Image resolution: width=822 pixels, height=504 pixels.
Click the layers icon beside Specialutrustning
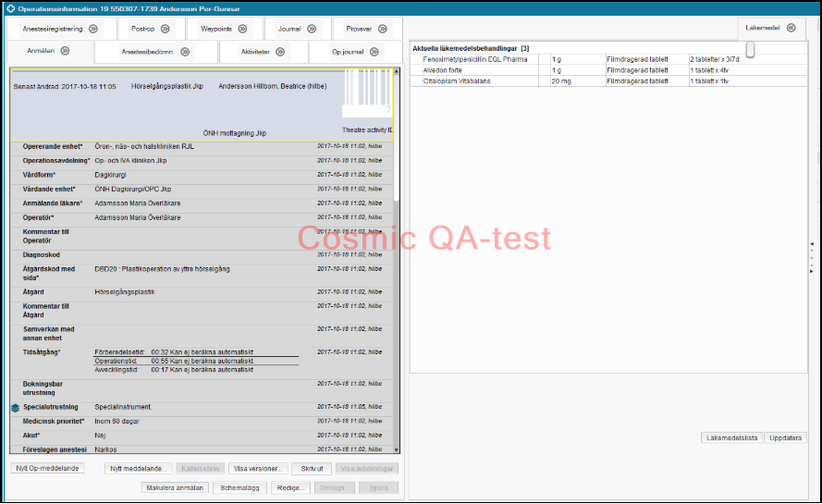[x=15, y=407]
